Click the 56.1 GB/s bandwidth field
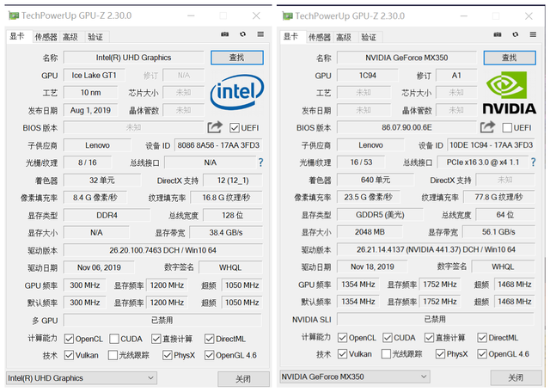The height and width of the screenshot is (392, 550). [498, 231]
